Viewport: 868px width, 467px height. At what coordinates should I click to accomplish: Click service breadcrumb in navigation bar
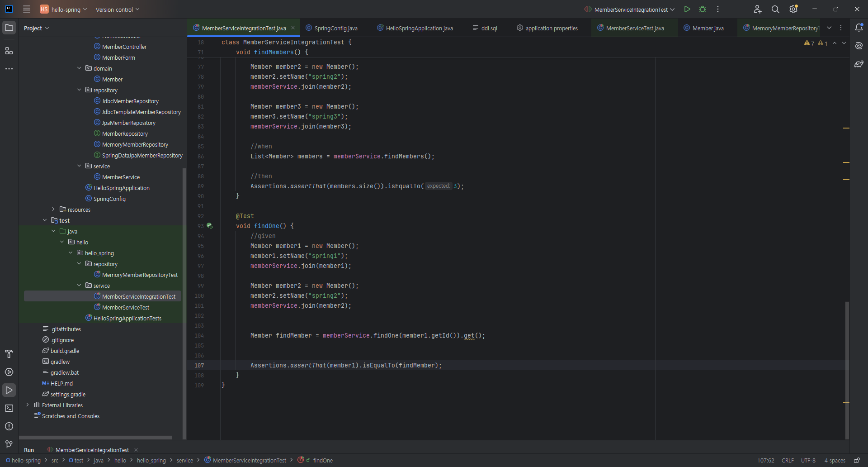tap(184, 460)
